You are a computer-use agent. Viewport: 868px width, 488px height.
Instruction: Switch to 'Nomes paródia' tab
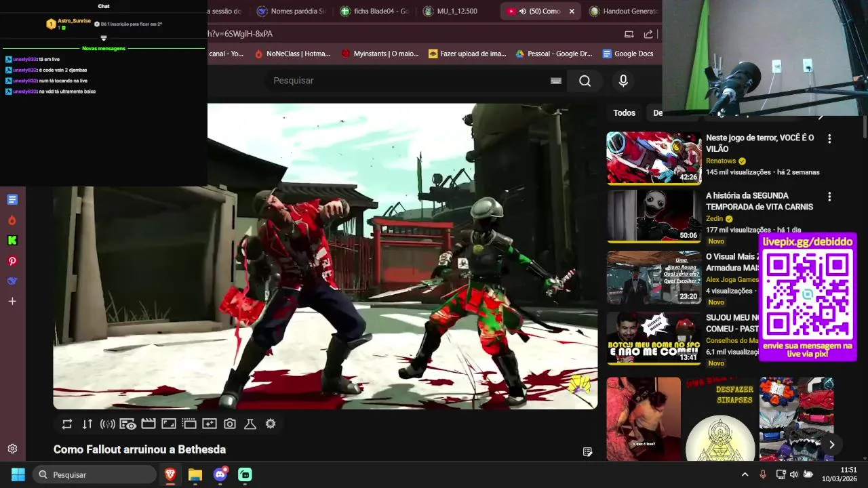tap(292, 12)
